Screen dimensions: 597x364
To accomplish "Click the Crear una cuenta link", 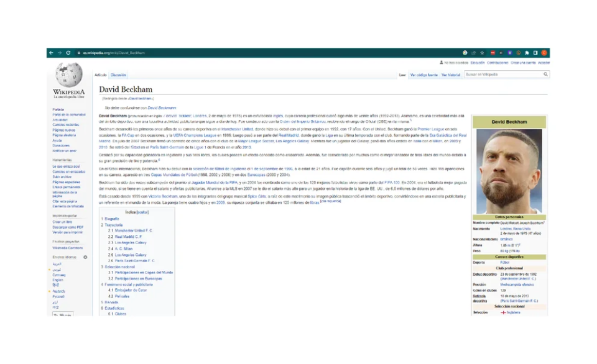I will coord(523,63).
